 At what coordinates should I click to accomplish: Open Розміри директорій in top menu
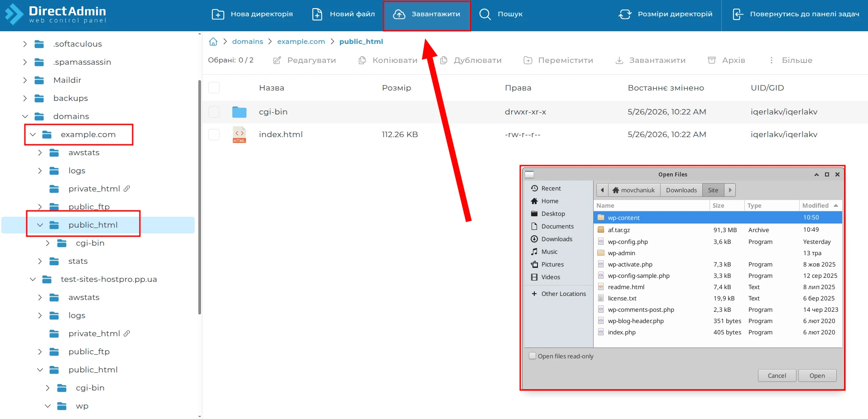[665, 14]
